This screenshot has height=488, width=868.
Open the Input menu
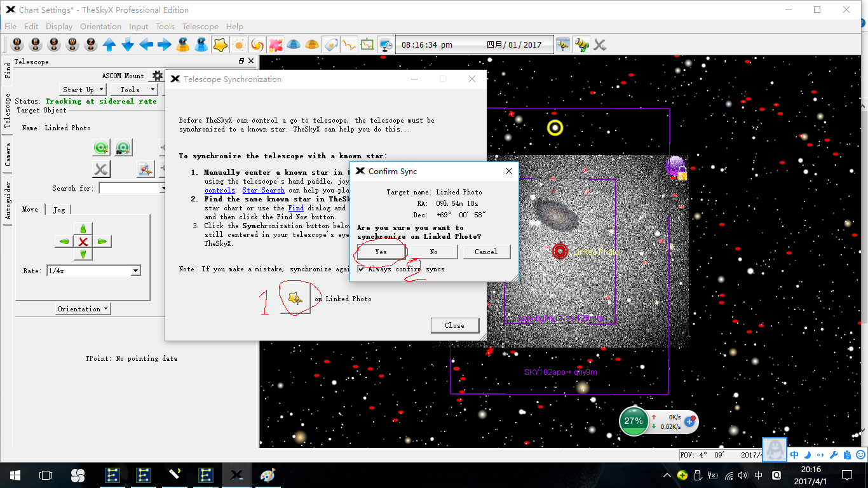pos(139,27)
